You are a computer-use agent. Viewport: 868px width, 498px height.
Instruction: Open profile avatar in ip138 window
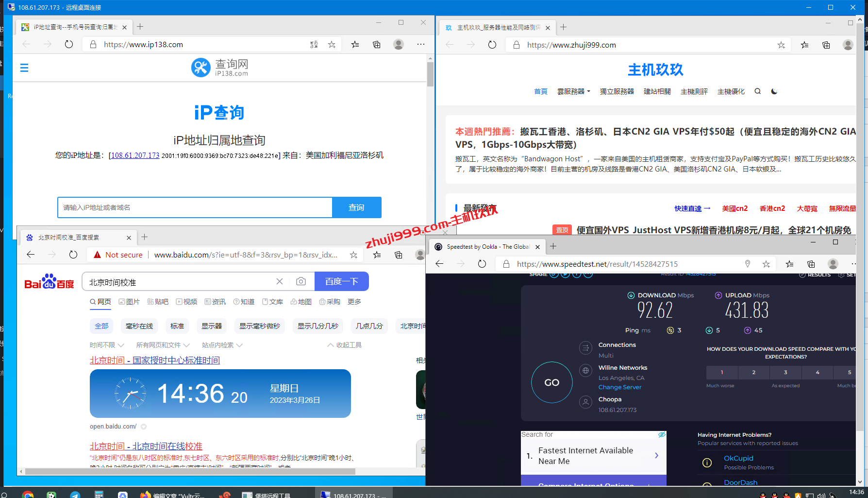(399, 44)
